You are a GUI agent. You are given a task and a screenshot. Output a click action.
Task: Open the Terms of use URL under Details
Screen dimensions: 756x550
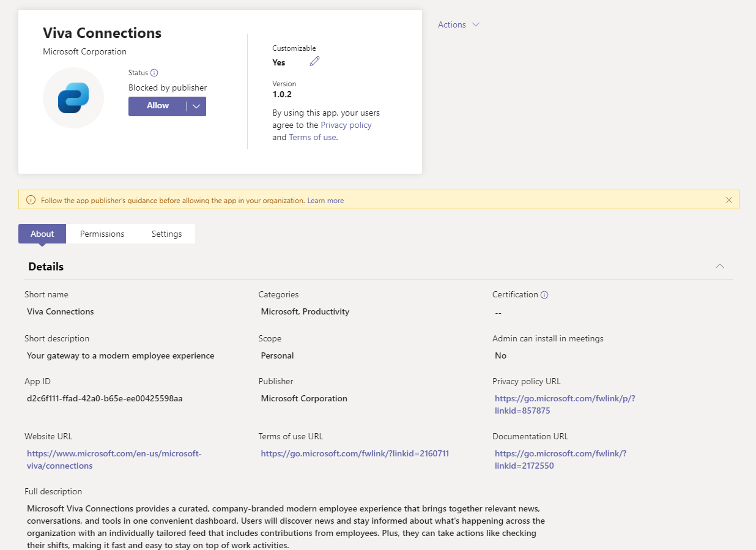[x=355, y=453]
